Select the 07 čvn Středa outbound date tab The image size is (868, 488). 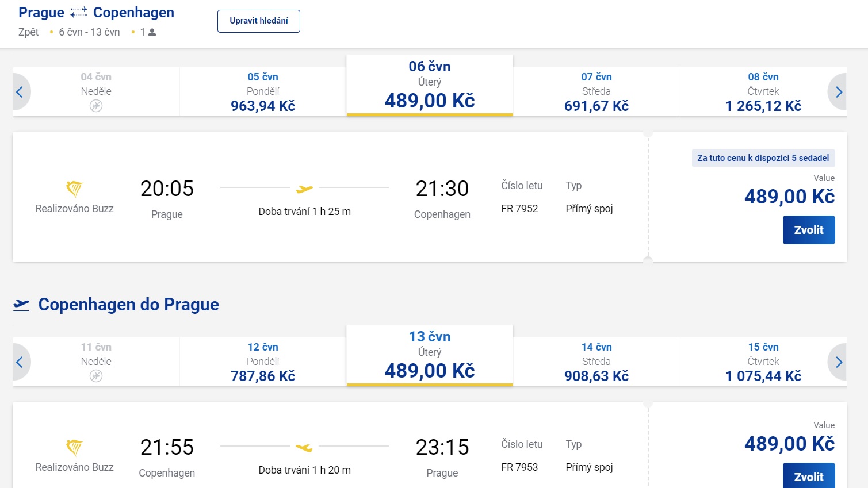(596, 92)
